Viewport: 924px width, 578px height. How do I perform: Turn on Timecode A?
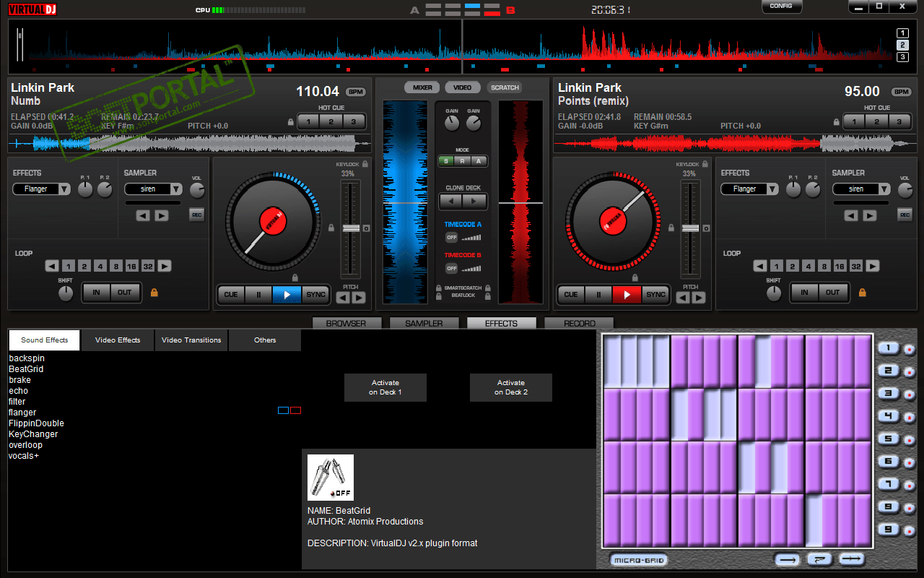tap(451, 237)
